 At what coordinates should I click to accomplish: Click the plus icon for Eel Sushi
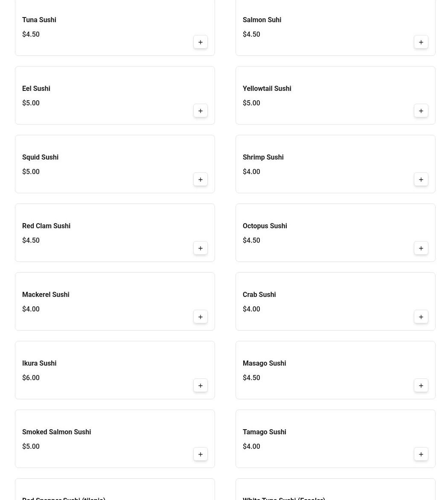[x=201, y=111]
